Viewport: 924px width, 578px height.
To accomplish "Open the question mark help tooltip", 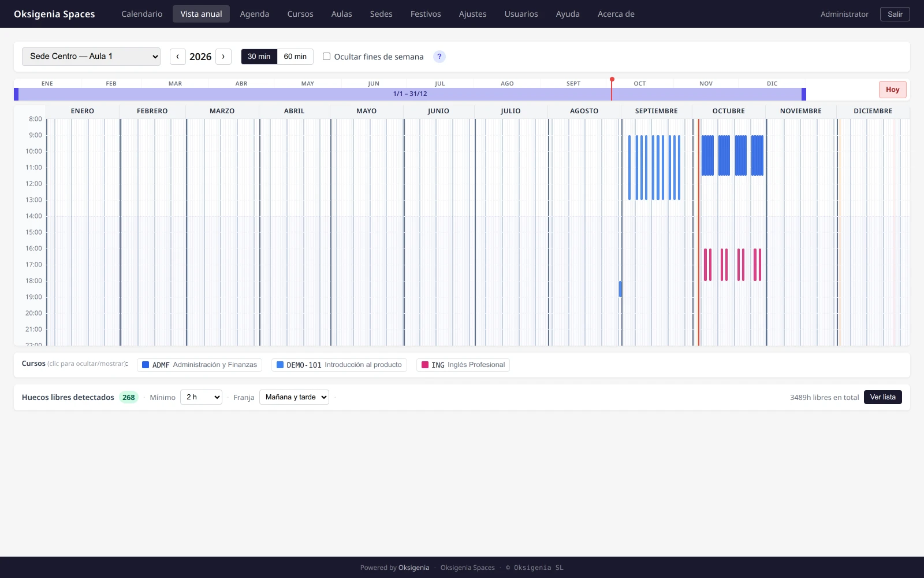I will pyautogui.click(x=439, y=57).
